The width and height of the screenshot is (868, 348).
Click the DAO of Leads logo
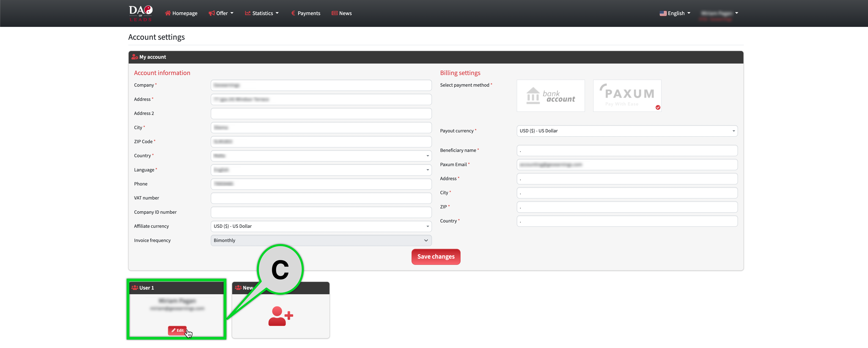click(x=140, y=13)
